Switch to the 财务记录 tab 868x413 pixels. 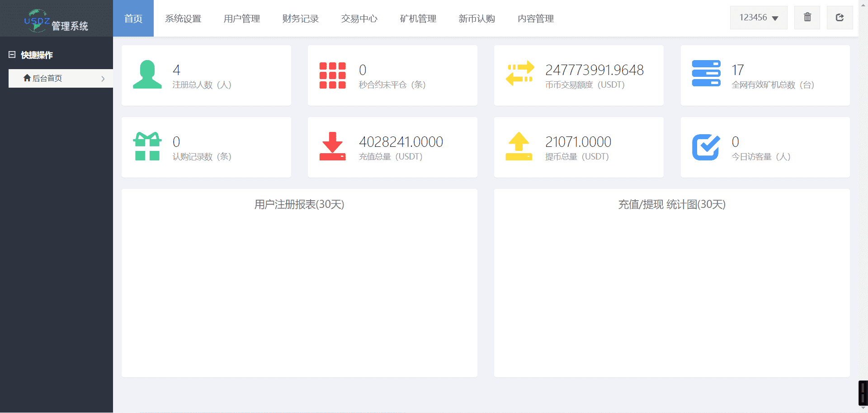(301, 19)
